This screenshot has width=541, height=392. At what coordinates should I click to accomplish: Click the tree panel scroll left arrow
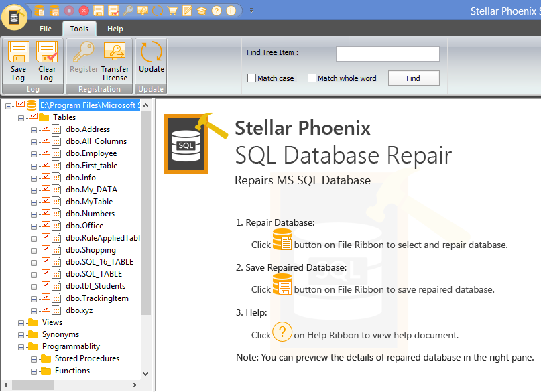pyautogui.click(x=6, y=385)
